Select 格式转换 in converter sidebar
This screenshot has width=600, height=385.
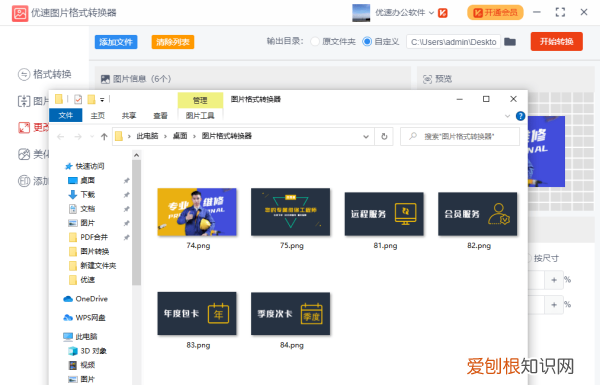click(x=45, y=74)
